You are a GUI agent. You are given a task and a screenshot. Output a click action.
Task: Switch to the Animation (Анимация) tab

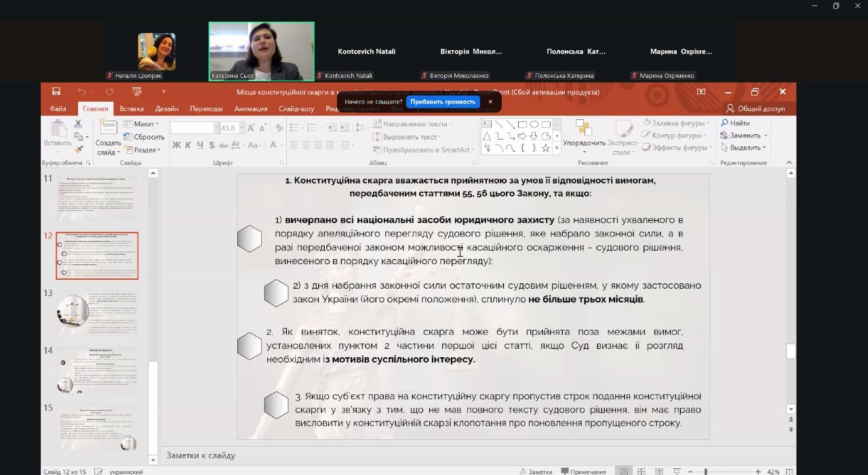click(250, 108)
